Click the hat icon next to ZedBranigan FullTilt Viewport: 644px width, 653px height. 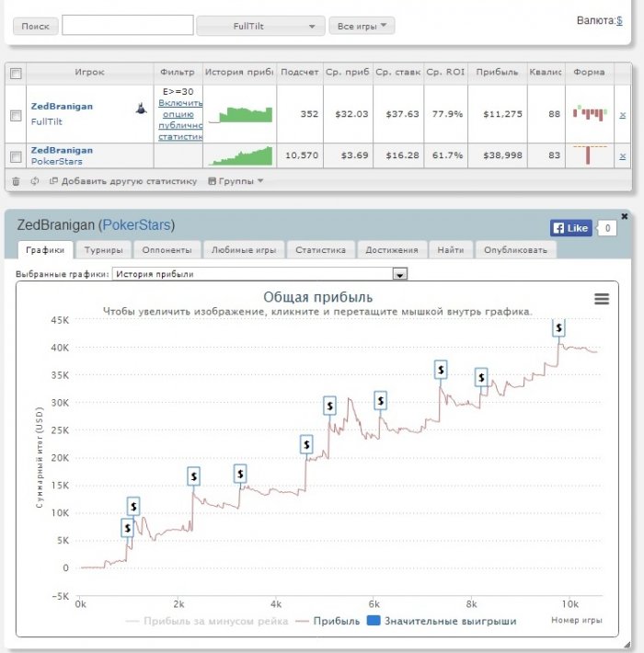[x=141, y=109]
